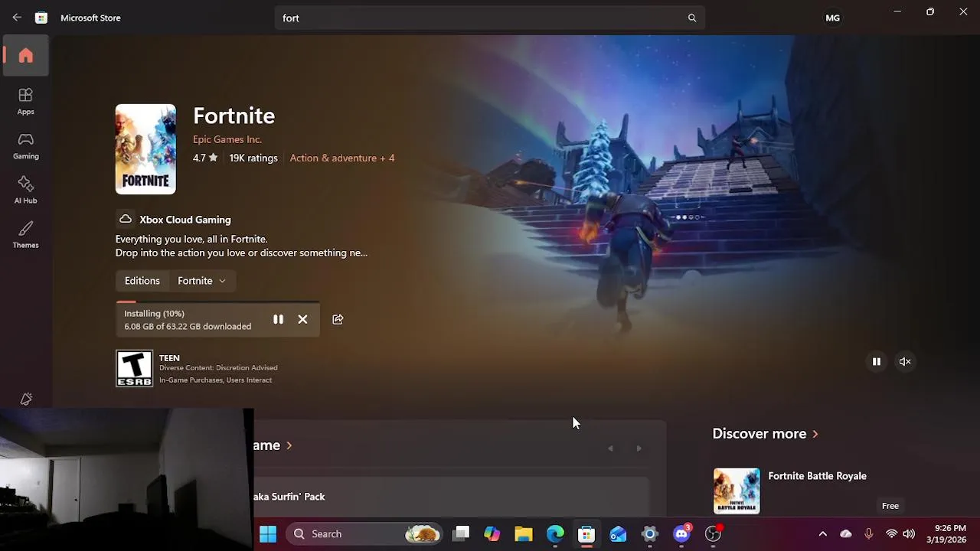This screenshot has height=551, width=980.
Task: Expand the add-ons section header chevron
Action: 289,445
